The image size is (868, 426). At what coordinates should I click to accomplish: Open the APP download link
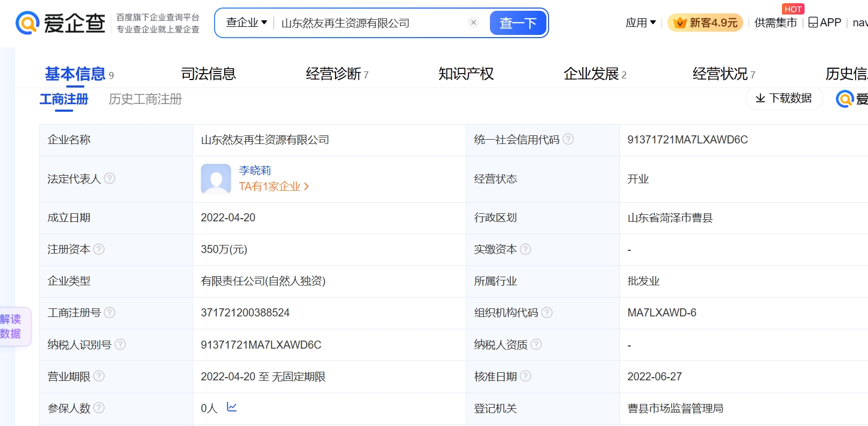[x=825, y=23]
